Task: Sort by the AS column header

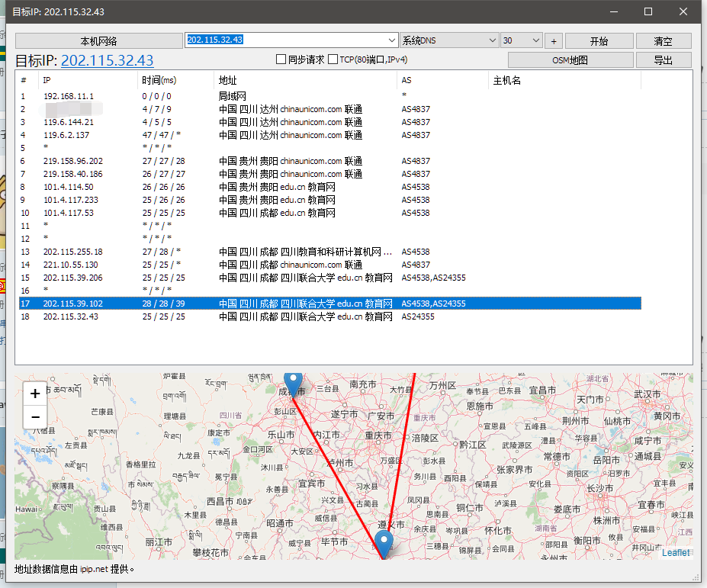Action: 442,80
